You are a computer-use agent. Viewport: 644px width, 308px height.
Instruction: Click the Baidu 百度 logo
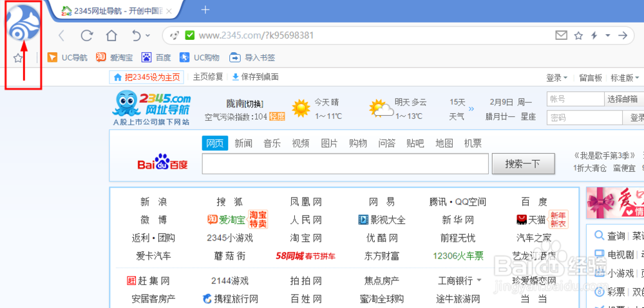[x=162, y=163]
